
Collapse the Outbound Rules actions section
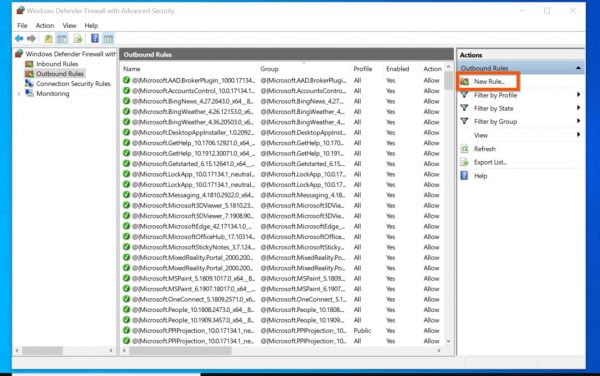(x=578, y=68)
